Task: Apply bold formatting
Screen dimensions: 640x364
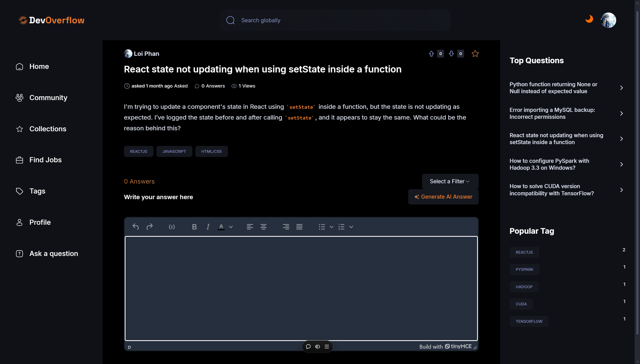Action: [x=194, y=227]
